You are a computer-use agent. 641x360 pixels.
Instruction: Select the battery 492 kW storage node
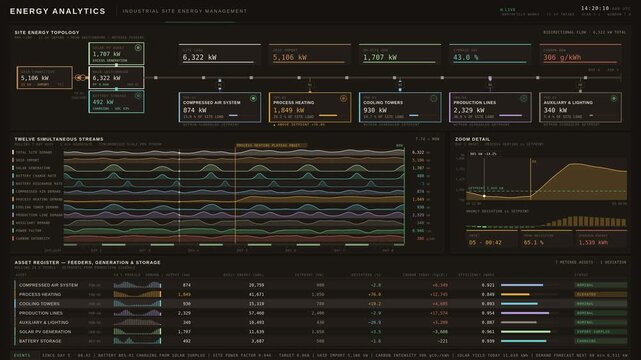pos(117,102)
